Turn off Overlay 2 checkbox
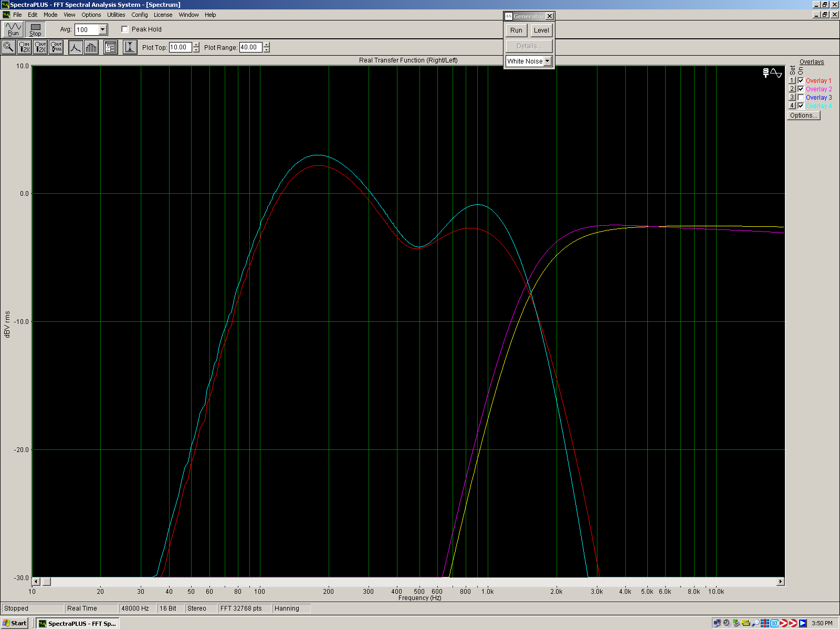Viewport: 840px width, 630px height. (x=801, y=89)
